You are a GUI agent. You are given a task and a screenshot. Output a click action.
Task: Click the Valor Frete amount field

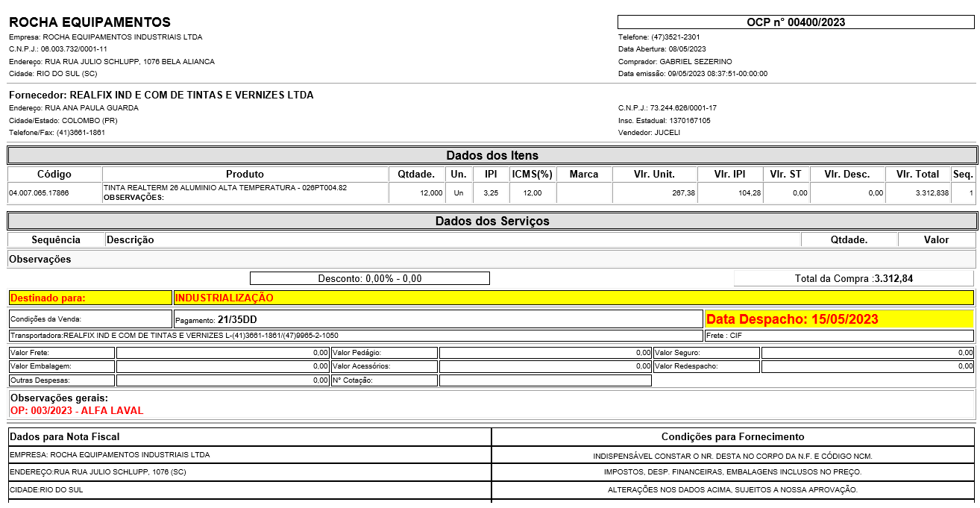pos(222,352)
